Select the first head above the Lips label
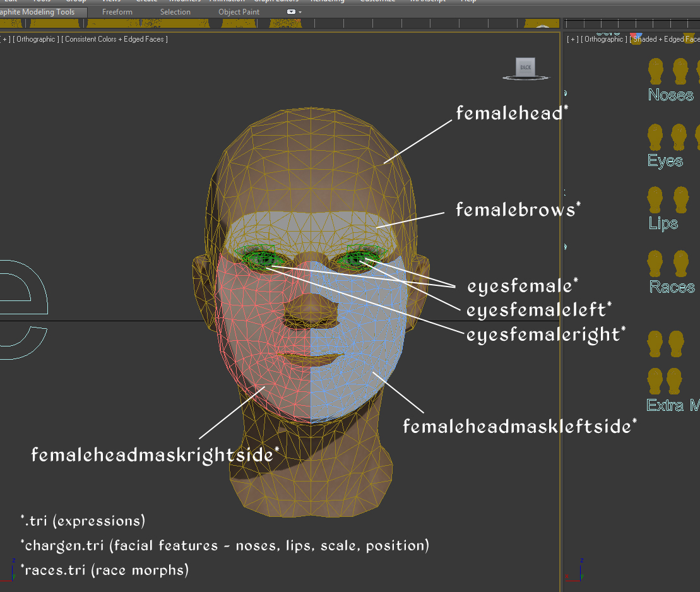 pyautogui.click(x=655, y=200)
